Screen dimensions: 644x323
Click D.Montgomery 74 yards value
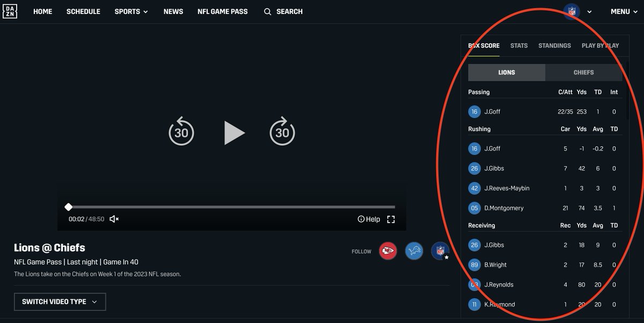pos(582,208)
